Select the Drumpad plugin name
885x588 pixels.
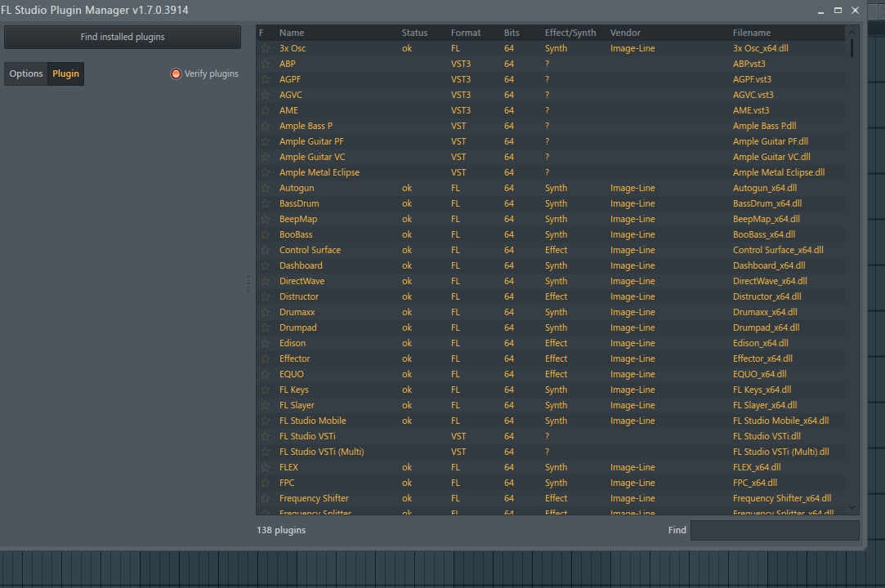[298, 327]
